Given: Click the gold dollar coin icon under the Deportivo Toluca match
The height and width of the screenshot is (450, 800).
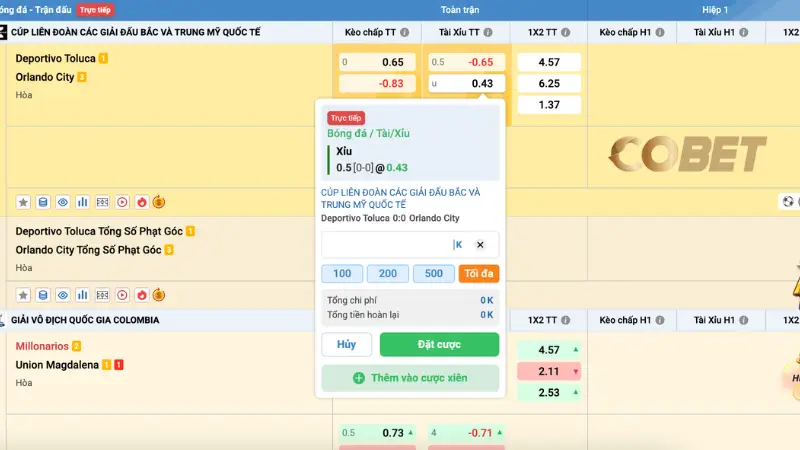Looking at the screenshot, I should [x=160, y=201].
